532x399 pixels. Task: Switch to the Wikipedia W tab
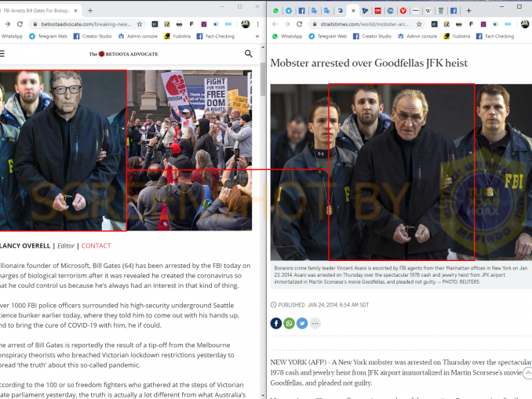(428, 11)
